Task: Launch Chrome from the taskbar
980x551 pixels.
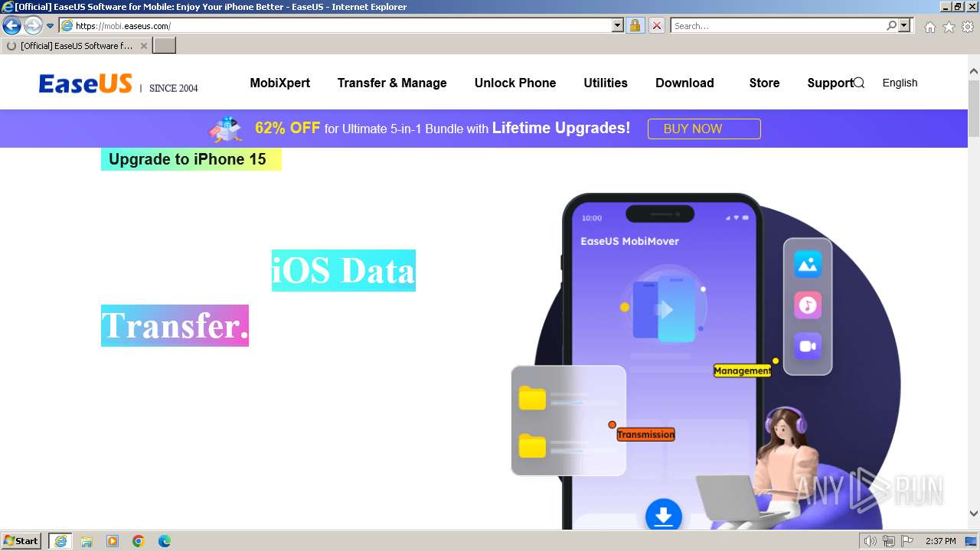Action: [139, 541]
